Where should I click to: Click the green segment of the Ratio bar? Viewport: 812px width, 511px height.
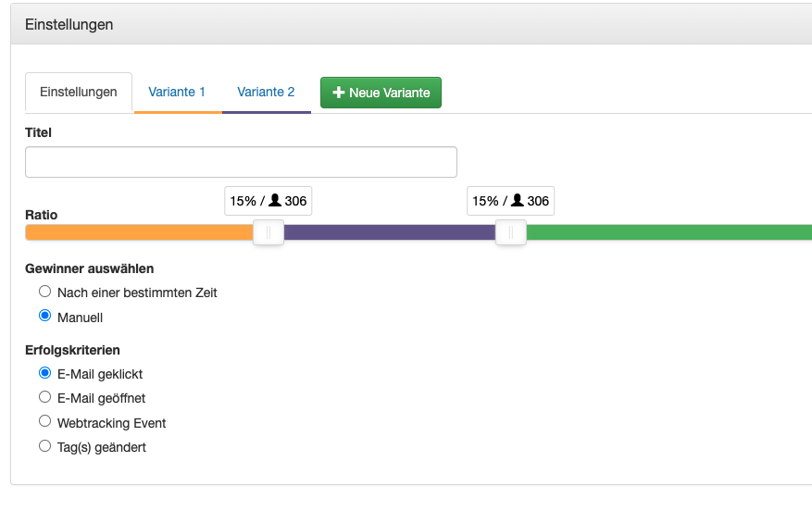point(667,232)
